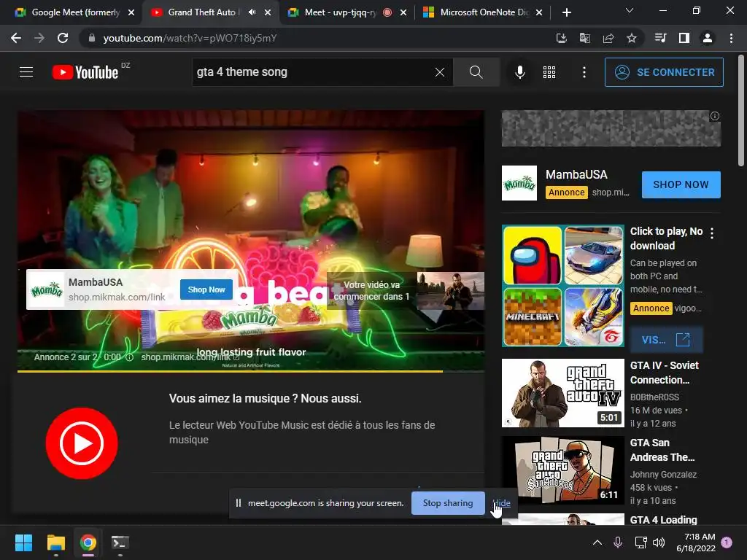747x560 pixels.
Task: Open GTA San Andreas Theme video thumbnail
Action: click(562, 470)
